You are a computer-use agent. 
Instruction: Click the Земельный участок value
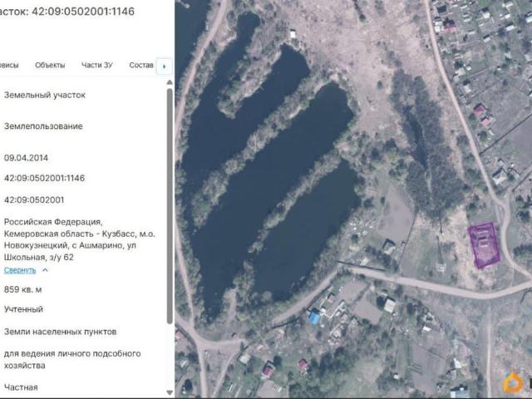tap(45, 95)
